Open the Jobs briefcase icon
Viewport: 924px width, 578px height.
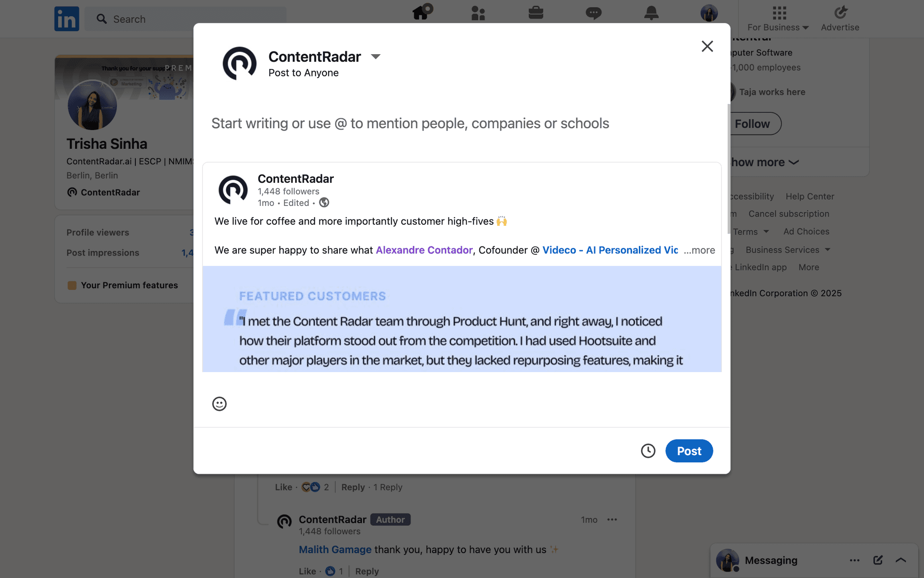536,13
